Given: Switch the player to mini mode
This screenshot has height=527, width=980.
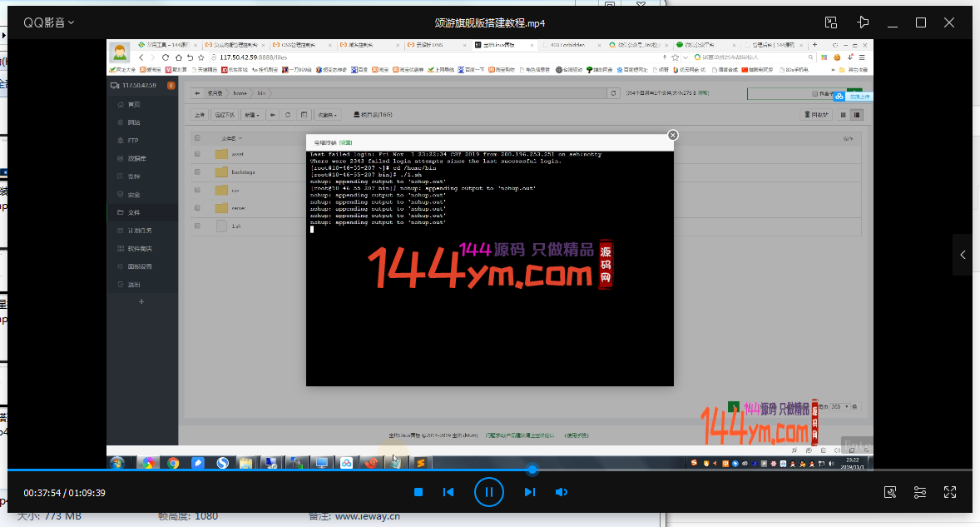Looking at the screenshot, I should click(830, 22).
